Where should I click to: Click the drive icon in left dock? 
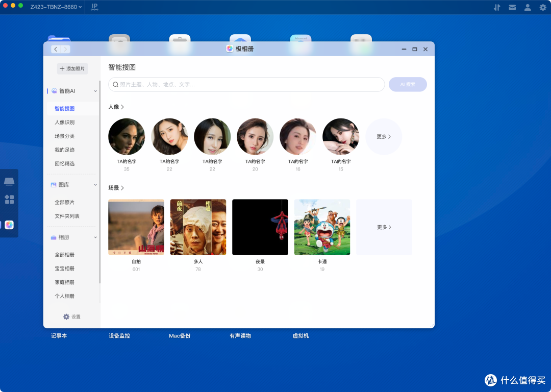tap(9, 181)
